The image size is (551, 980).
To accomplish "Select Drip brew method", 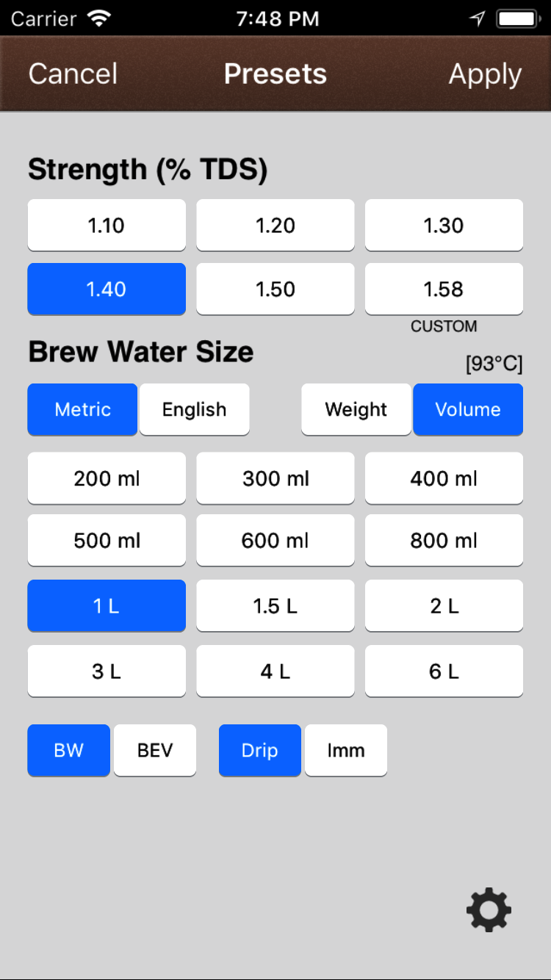I will [x=260, y=750].
